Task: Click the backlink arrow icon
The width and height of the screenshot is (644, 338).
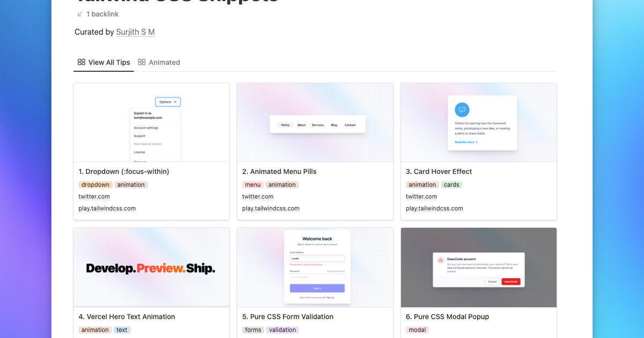Action: 80,14
